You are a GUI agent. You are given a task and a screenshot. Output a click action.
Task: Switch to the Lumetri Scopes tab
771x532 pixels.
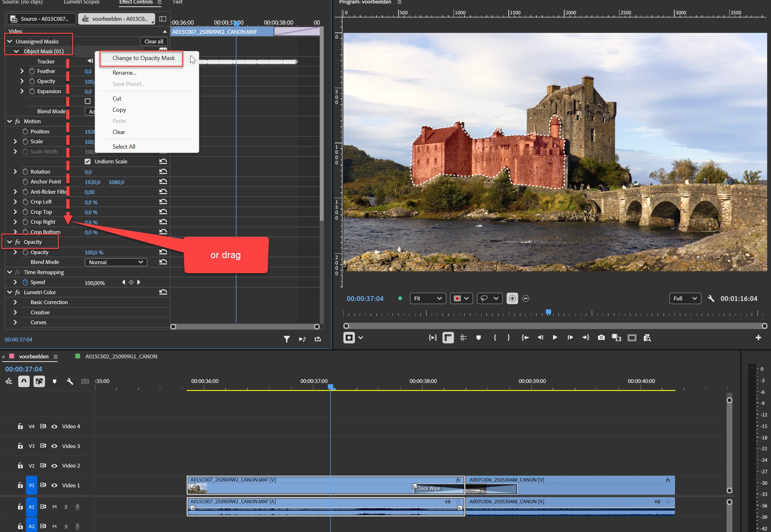82,2
